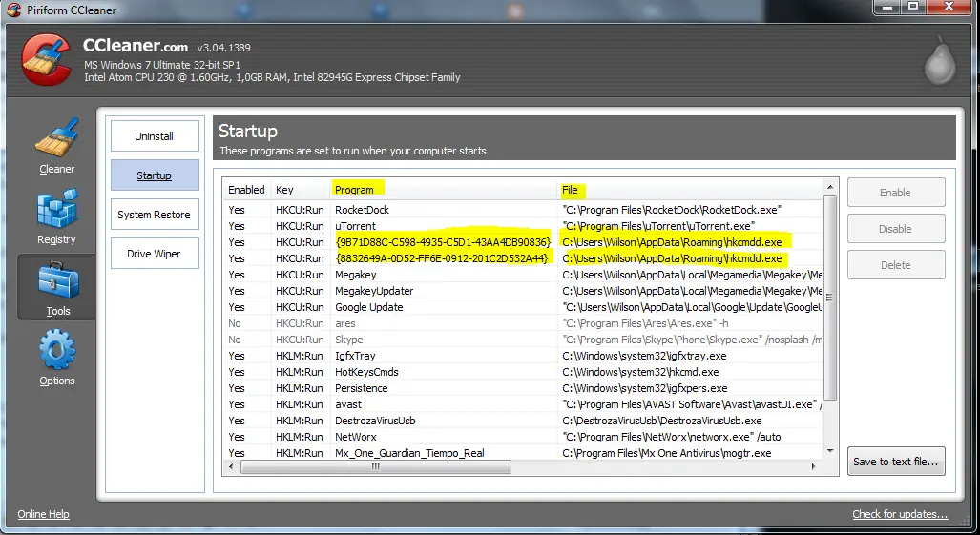Click the horizontal scrollbar thumb

(376, 466)
